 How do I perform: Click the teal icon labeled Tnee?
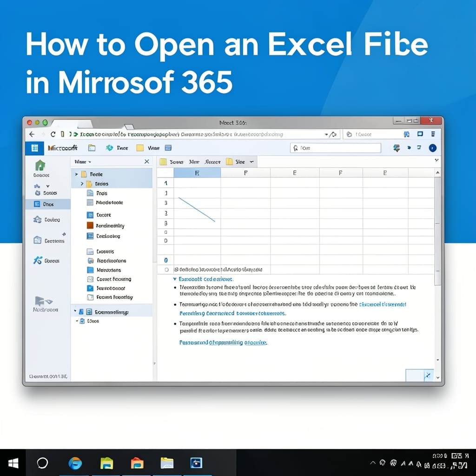tap(109, 148)
